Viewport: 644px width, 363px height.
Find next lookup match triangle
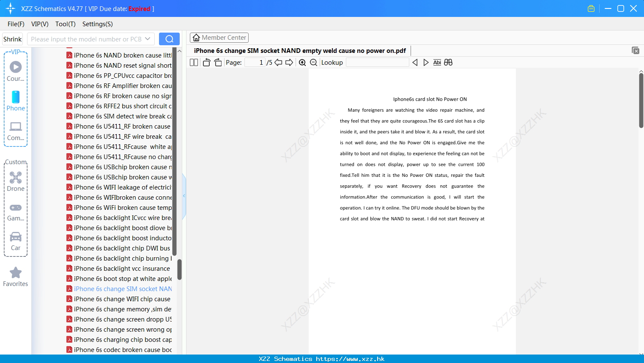[x=426, y=63]
